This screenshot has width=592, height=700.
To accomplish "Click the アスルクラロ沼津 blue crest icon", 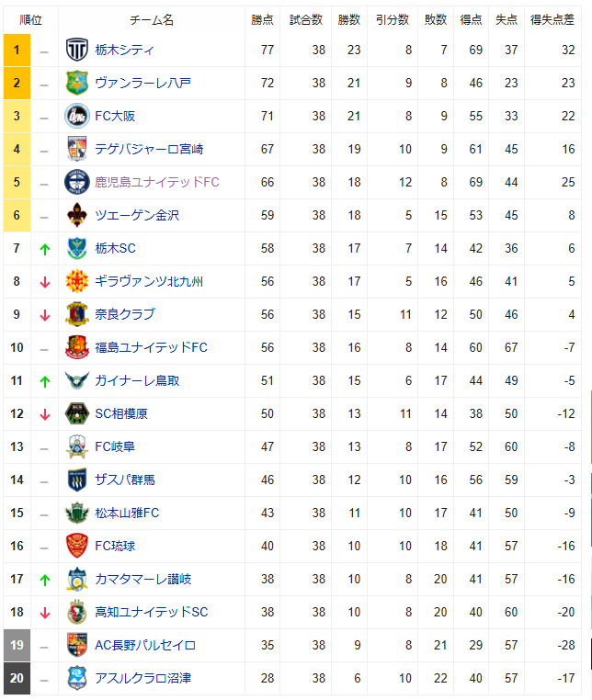I will coord(76,678).
